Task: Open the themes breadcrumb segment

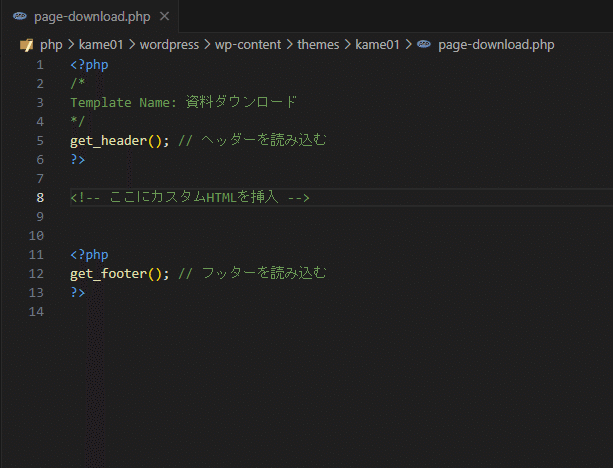Action: point(318,45)
